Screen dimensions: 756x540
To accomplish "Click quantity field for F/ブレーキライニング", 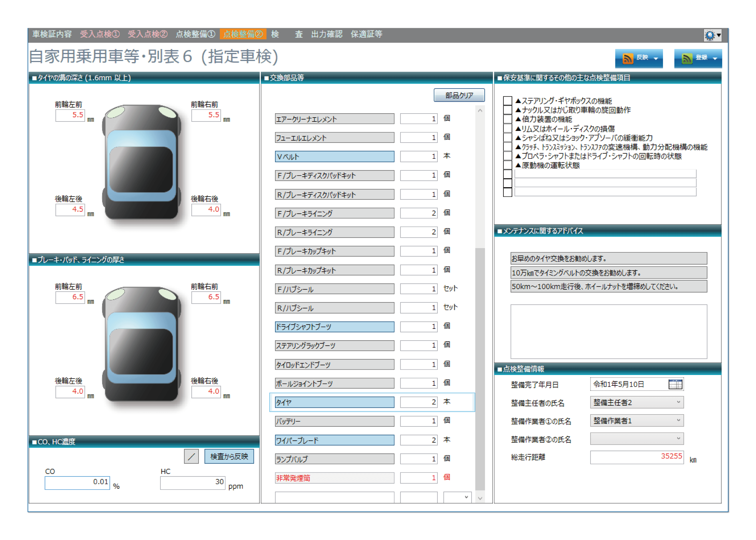I will [419, 213].
